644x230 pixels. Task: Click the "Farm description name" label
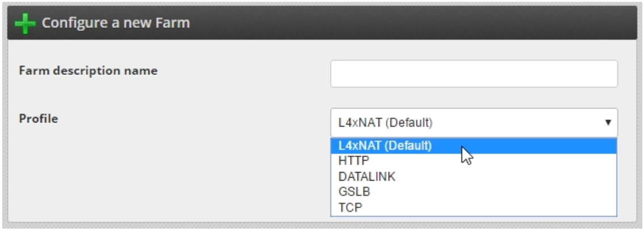click(89, 71)
